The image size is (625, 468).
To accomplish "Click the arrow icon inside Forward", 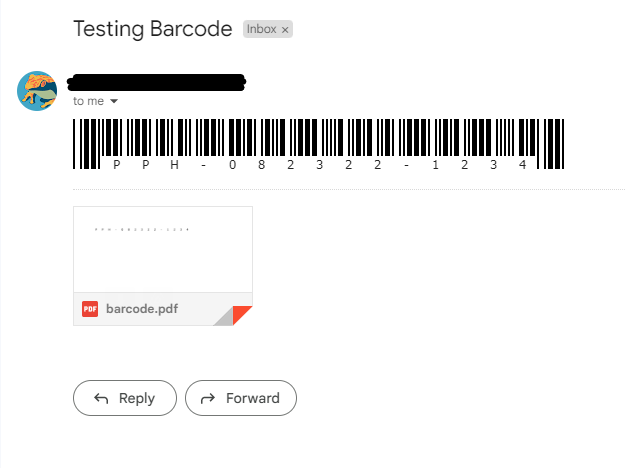I will pos(208,398).
